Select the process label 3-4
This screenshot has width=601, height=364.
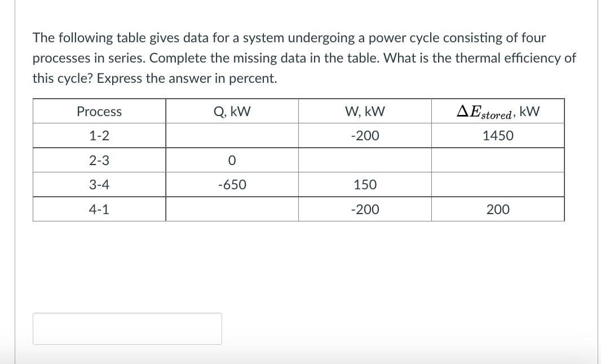click(x=99, y=184)
